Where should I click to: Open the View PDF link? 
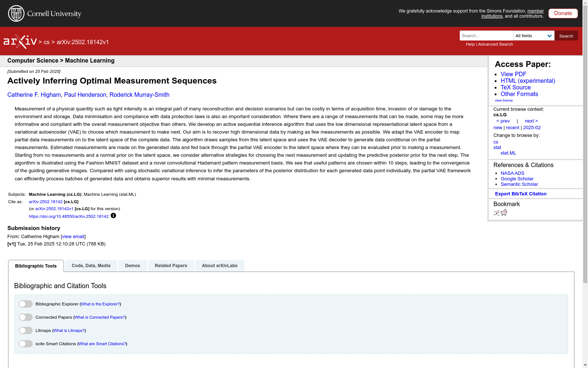click(513, 74)
